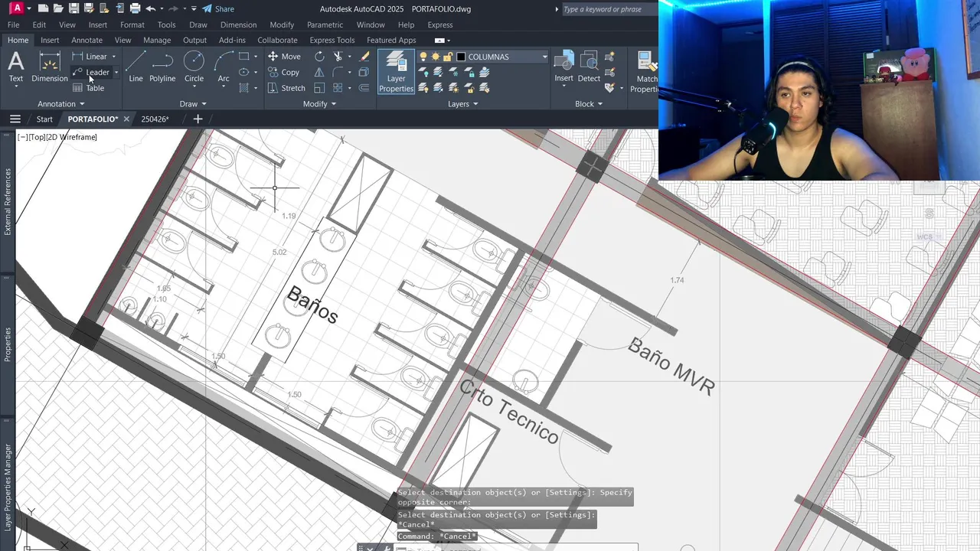980x551 pixels.
Task: Click the Table button
Action: click(x=88, y=88)
